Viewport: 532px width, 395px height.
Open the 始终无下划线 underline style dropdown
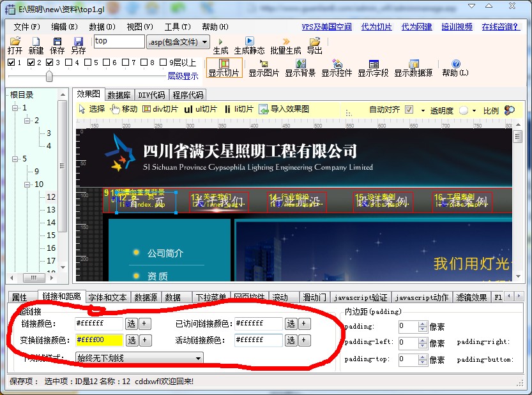[x=139, y=358]
